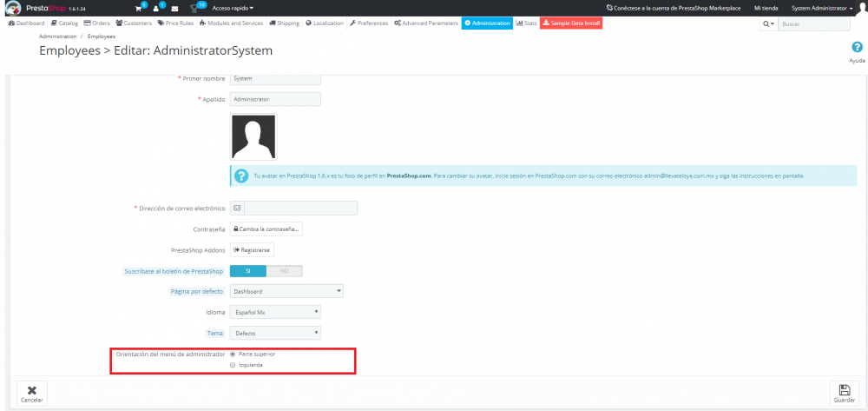
Task: Select the Parte superior radio option
Action: coord(233,354)
